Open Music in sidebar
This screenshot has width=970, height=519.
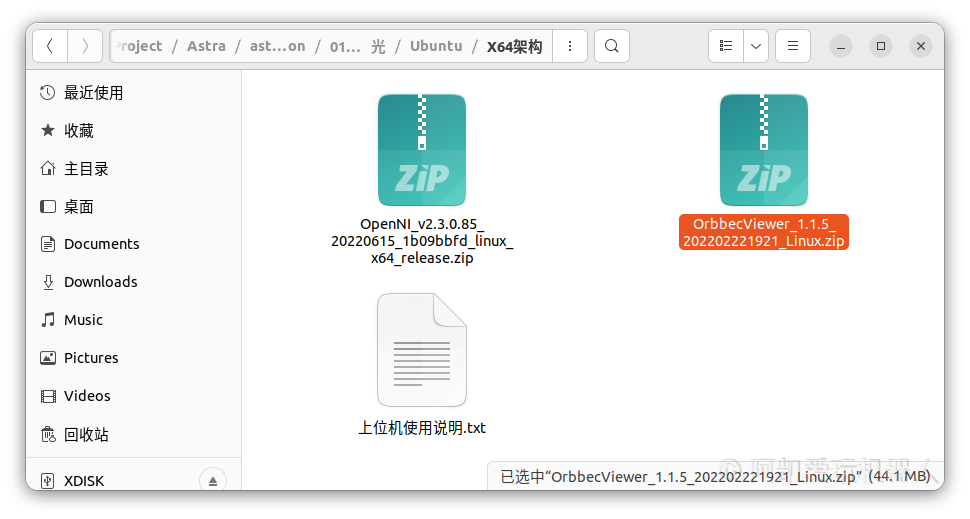point(133,320)
